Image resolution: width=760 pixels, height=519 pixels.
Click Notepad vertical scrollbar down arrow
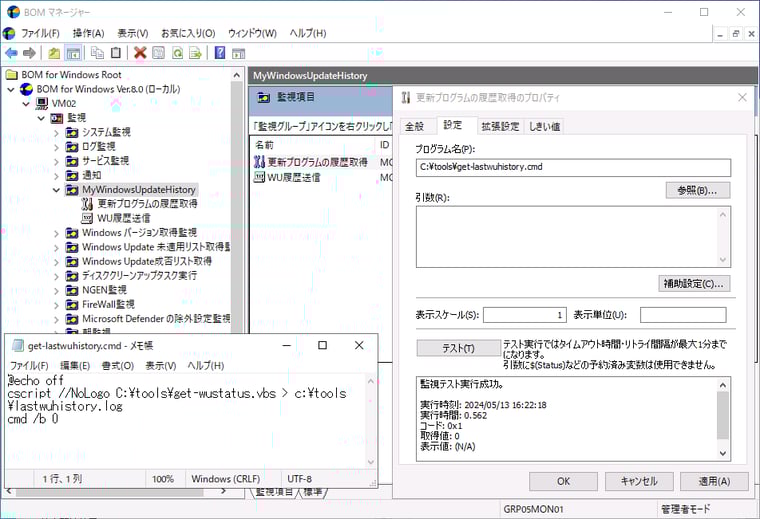(x=371, y=462)
